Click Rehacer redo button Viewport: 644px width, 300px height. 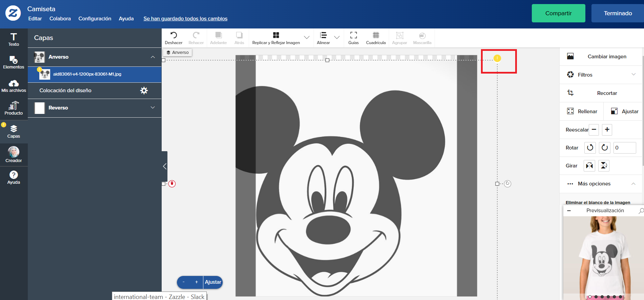click(196, 38)
